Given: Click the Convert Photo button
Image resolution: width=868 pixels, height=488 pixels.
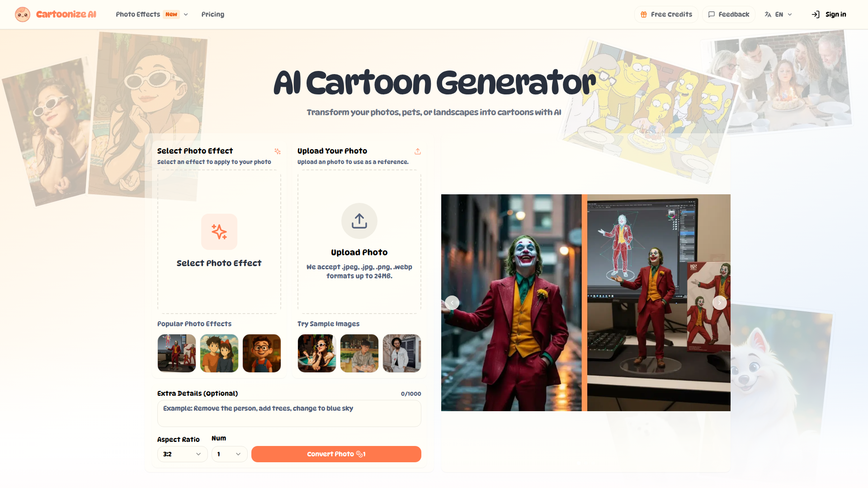Looking at the screenshot, I should 336,454.
